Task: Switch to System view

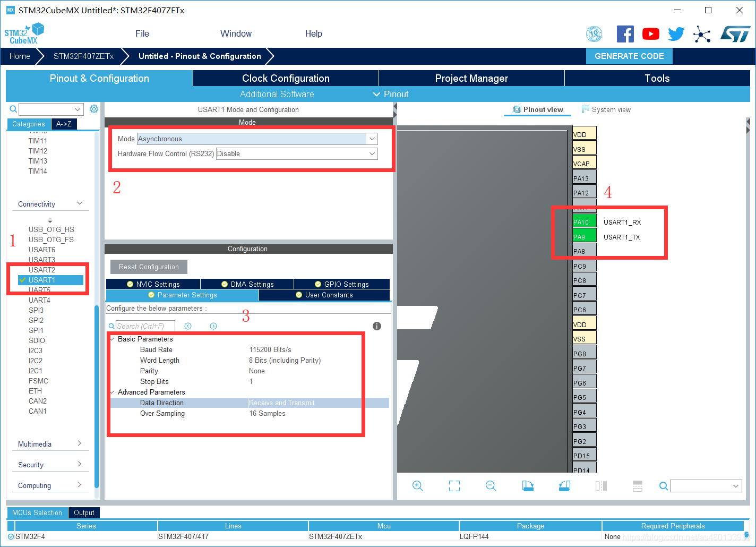Action: pos(606,109)
